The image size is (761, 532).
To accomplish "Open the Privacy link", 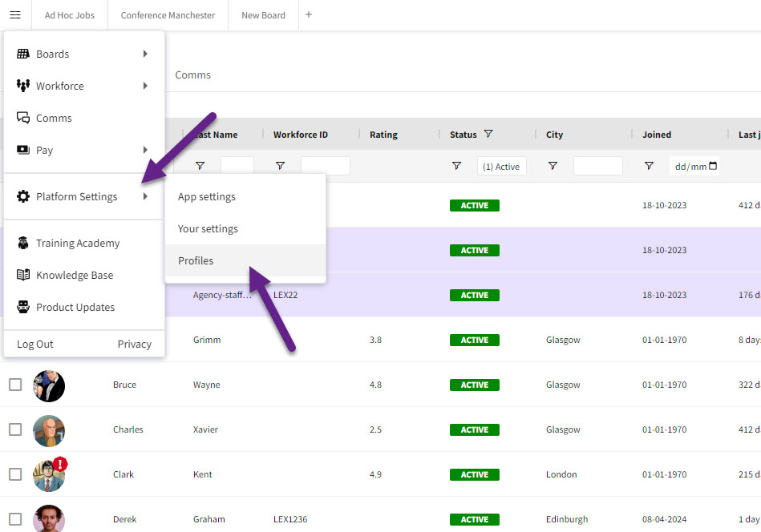I will pos(134,344).
